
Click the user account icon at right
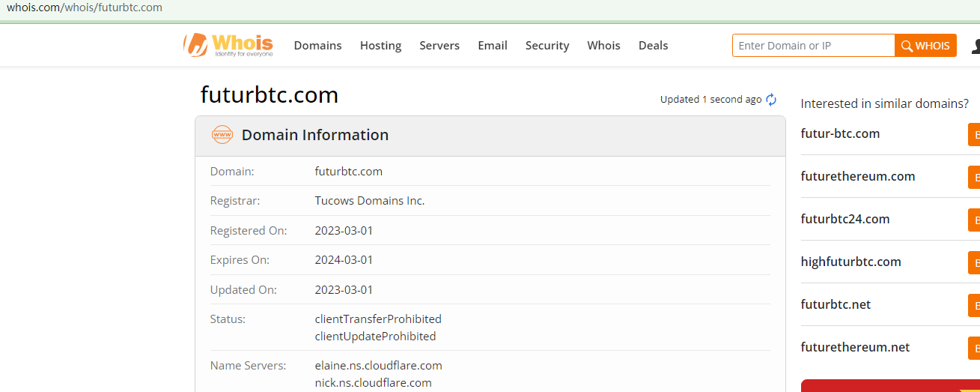point(976,46)
